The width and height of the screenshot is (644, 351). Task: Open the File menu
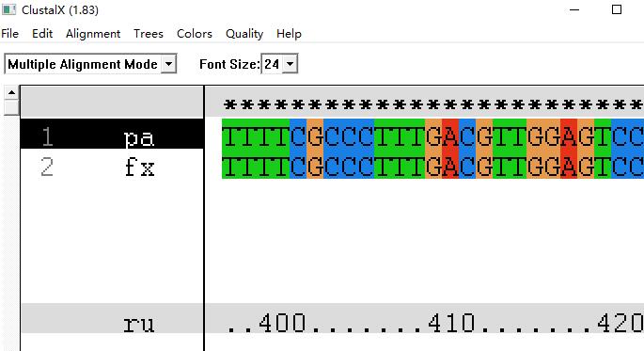point(9,34)
